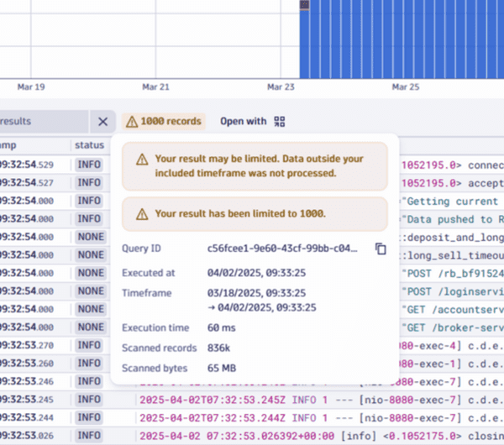Click the 'Scanned records 836k' value

pyautogui.click(x=218, y=348)
